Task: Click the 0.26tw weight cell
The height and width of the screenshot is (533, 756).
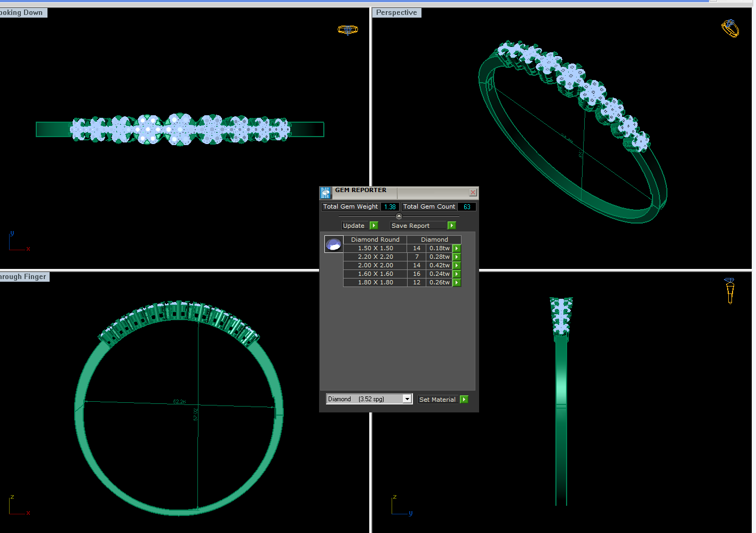Action: pos(440,283)
